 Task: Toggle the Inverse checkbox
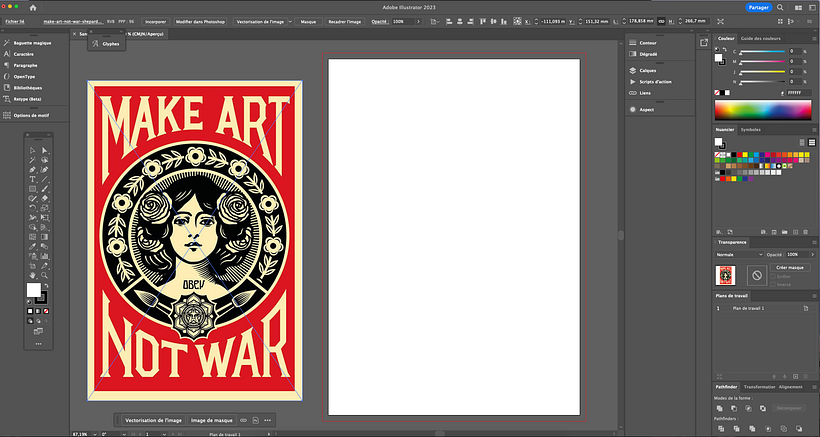(772, 284)
